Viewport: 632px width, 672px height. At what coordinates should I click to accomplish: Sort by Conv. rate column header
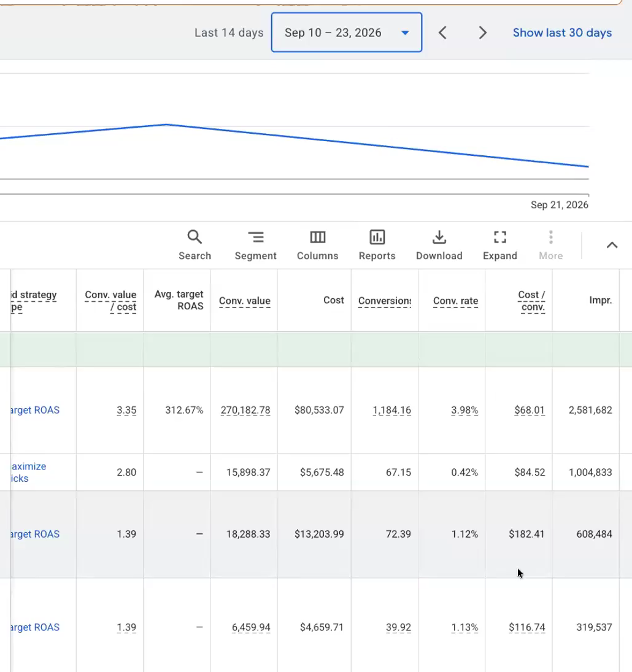click(455, 301)
